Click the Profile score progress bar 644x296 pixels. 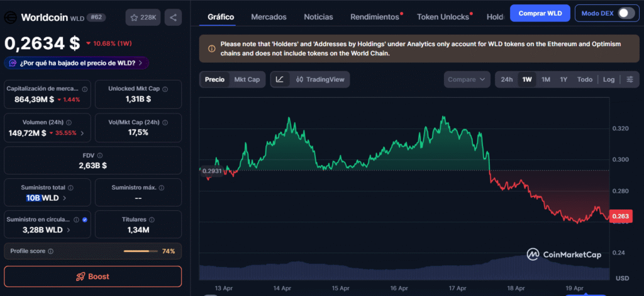[x=140, y=251]
